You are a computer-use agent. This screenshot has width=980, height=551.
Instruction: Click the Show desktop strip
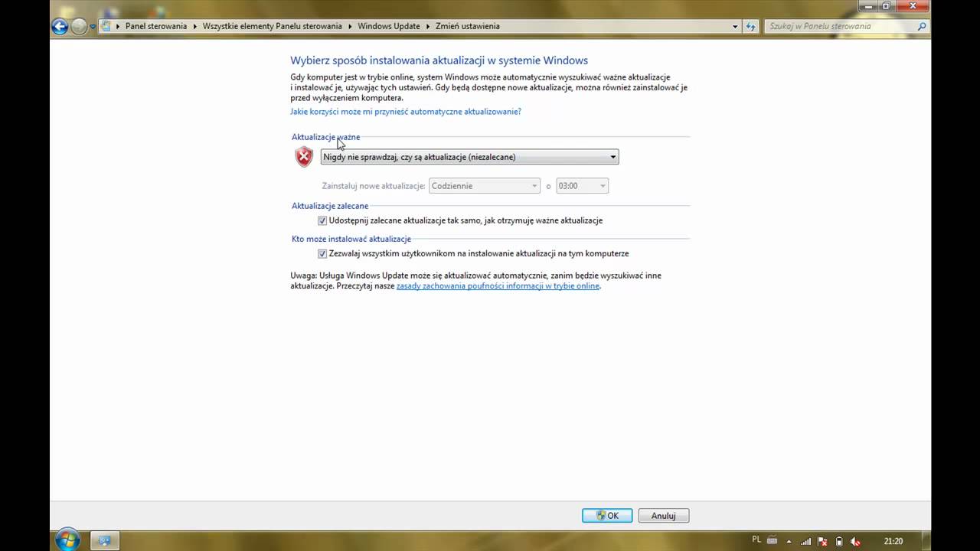926,541
